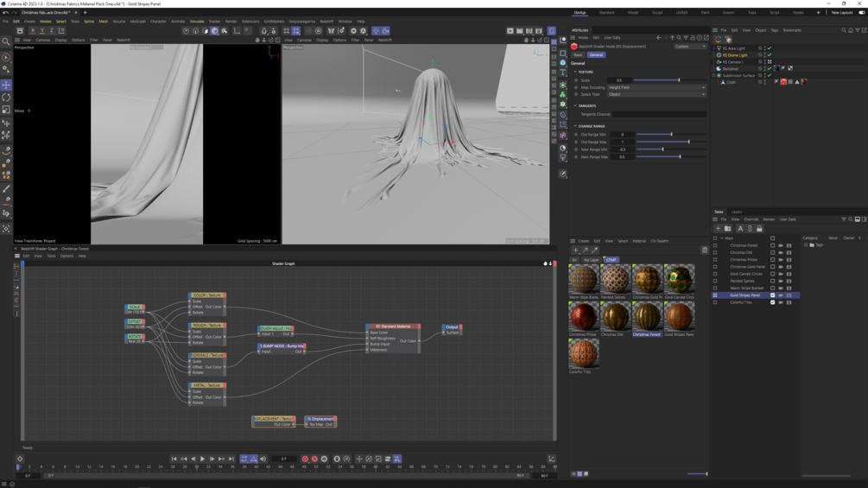868x488 pixels.
Task: Open search in Object Manager header
Action: (x=844, y=30)
